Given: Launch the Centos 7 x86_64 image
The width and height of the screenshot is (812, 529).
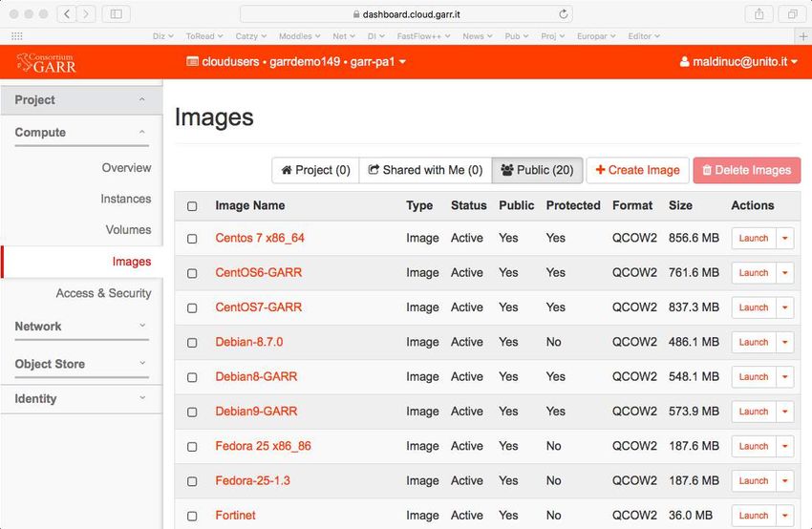Looking at the screenshot, I should coord(754,238).
